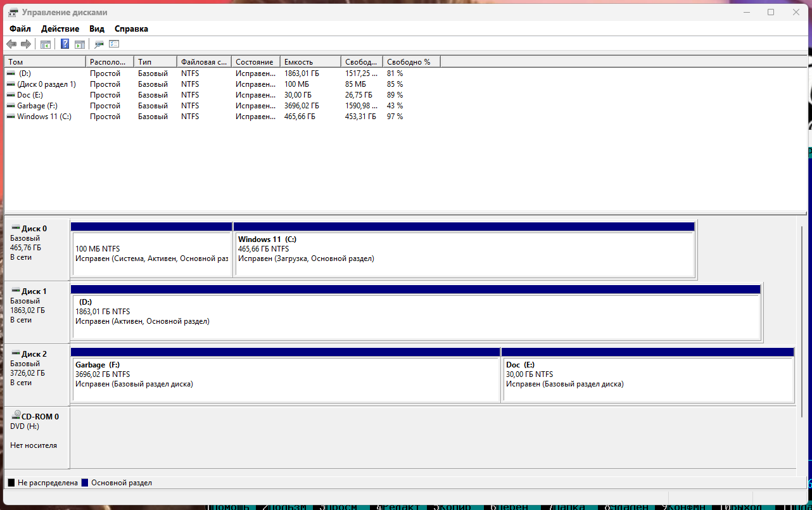Select the Windows 11 (C:) partition block
Screen dimensions: 812x510
(x=464, y=253)
